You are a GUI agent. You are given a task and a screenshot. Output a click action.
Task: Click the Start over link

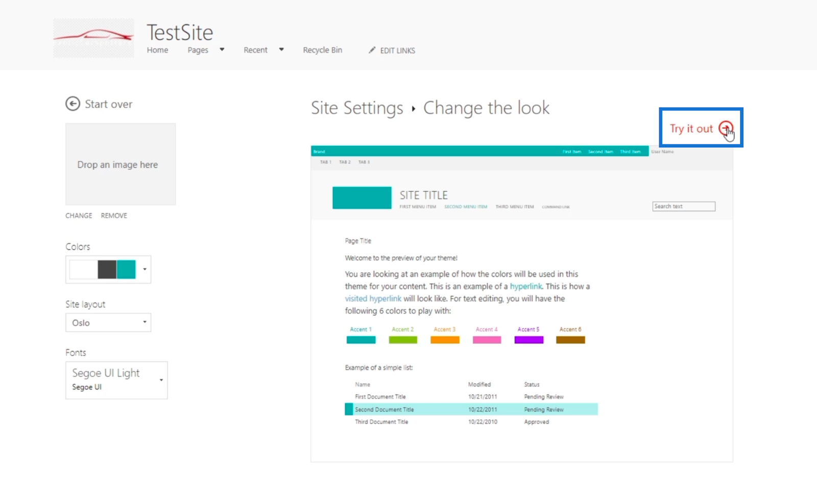(x=108, y=104)
